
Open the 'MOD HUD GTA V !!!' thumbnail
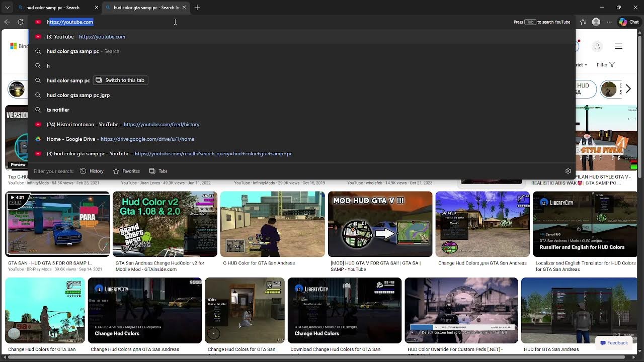[x=380, y=224]
